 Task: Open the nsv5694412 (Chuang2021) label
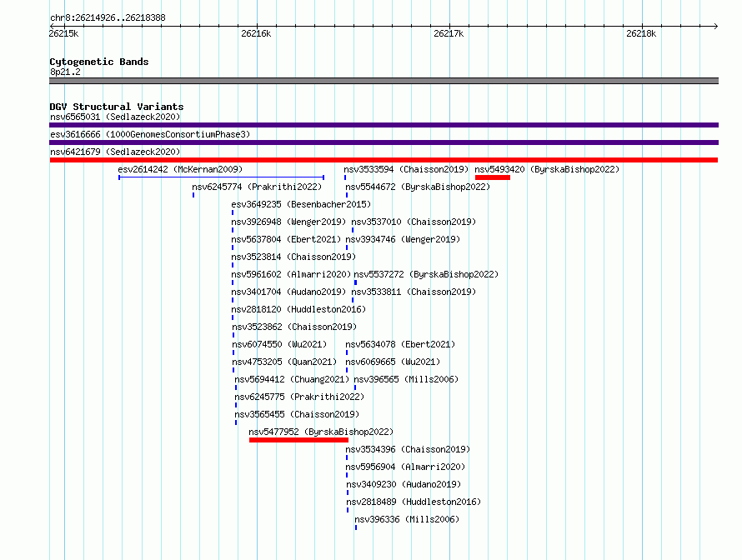click(x=292, y=379)
